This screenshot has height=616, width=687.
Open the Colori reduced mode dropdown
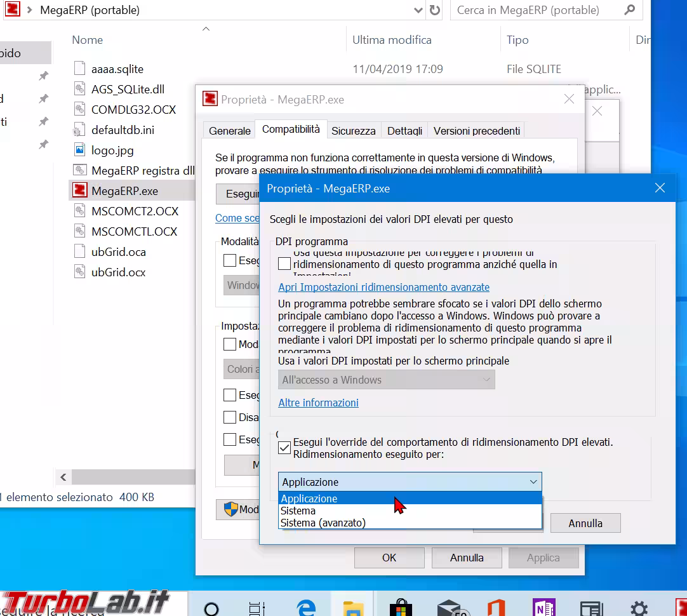241,369
